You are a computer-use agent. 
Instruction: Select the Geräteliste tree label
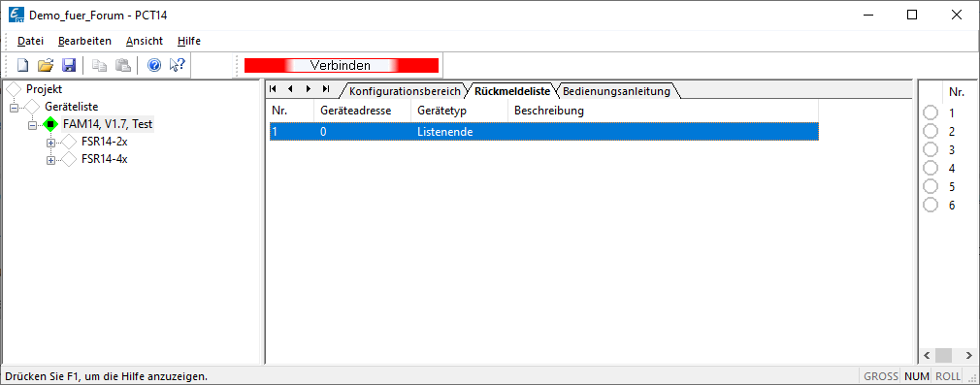(71, 107)
